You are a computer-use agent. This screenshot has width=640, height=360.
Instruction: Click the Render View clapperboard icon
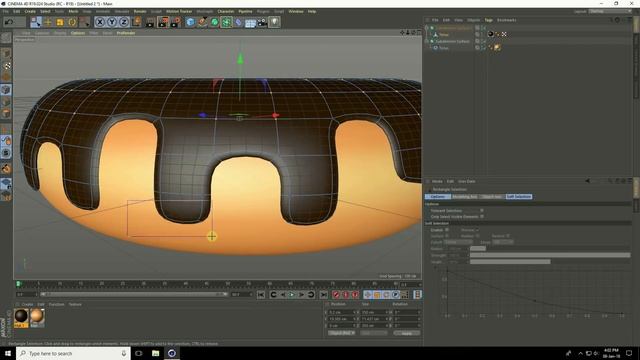pyautogui.click(x=150, y=22)
